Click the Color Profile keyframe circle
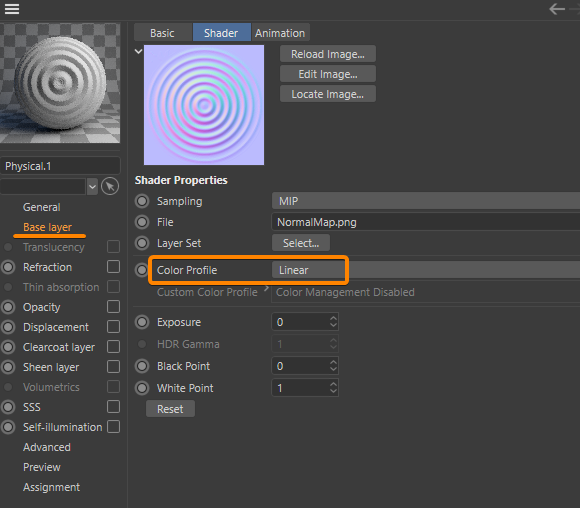Viewport: 580px width, 508px height. pos(141,270)
